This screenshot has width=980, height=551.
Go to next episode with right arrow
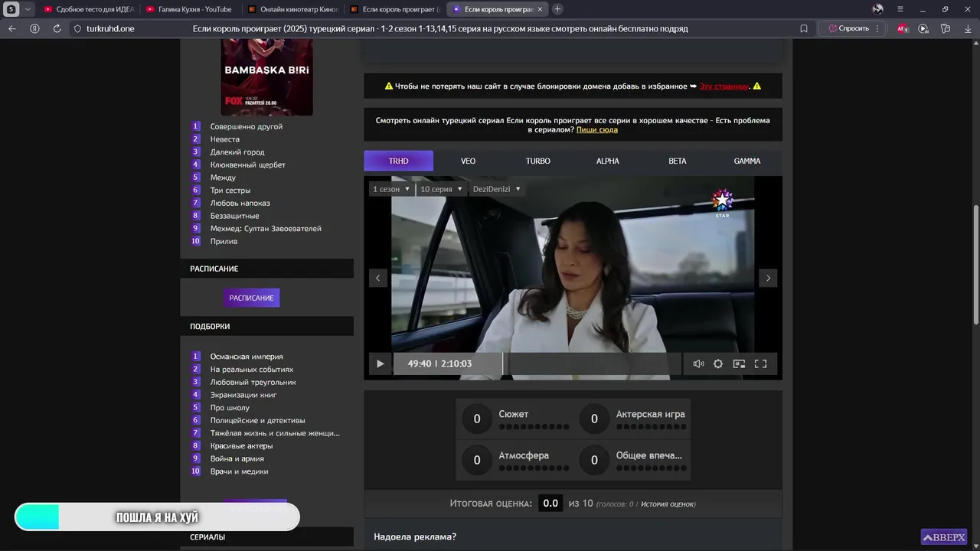(769, 278)
